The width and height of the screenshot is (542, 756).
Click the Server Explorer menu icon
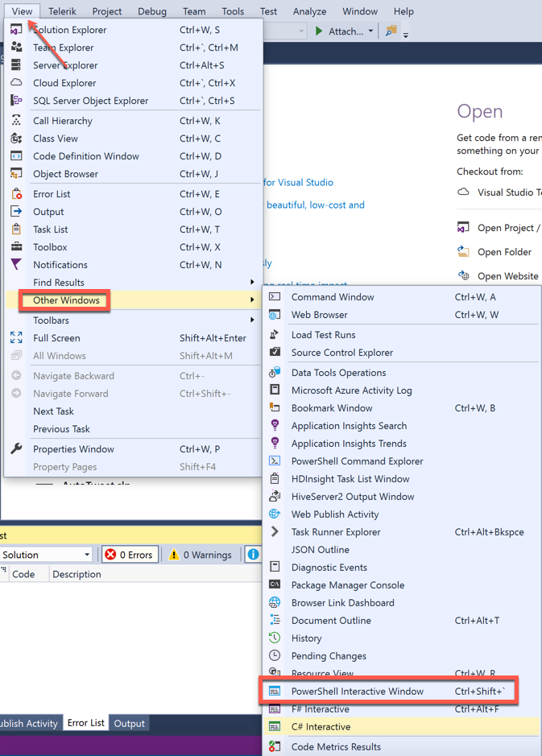pyautogui.click(x=16, y=65)
